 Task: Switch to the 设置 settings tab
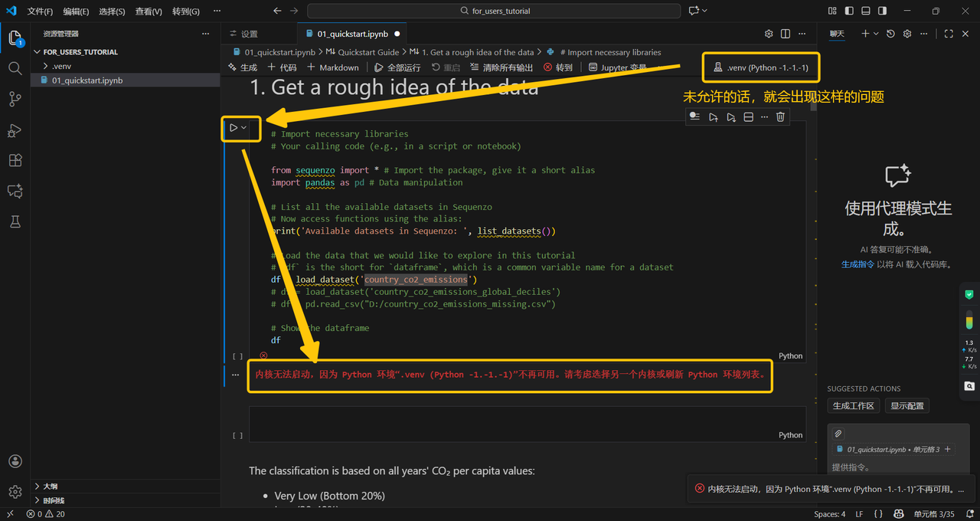pyautogui.click(x=243, y=34)
